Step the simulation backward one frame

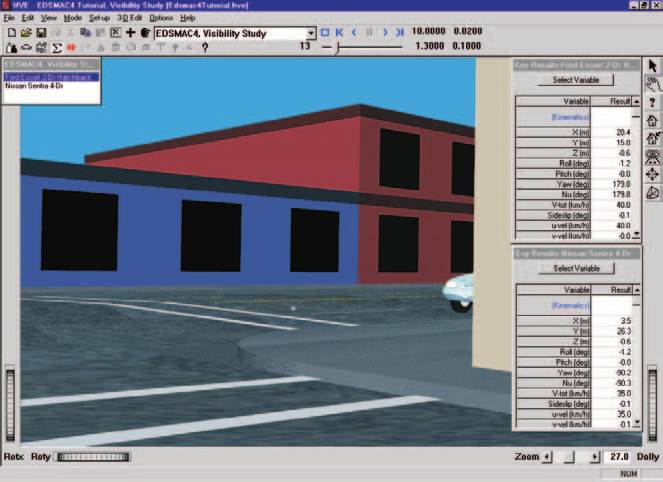pos(354,32)
